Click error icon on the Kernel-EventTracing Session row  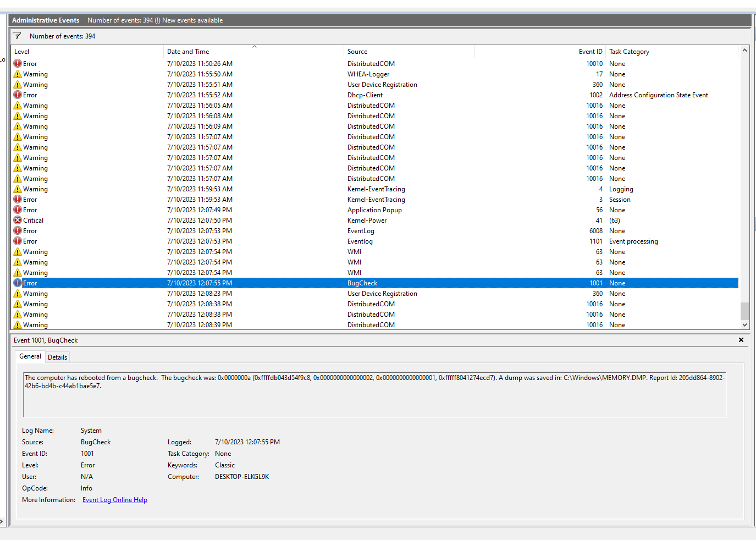pos(18,200)
